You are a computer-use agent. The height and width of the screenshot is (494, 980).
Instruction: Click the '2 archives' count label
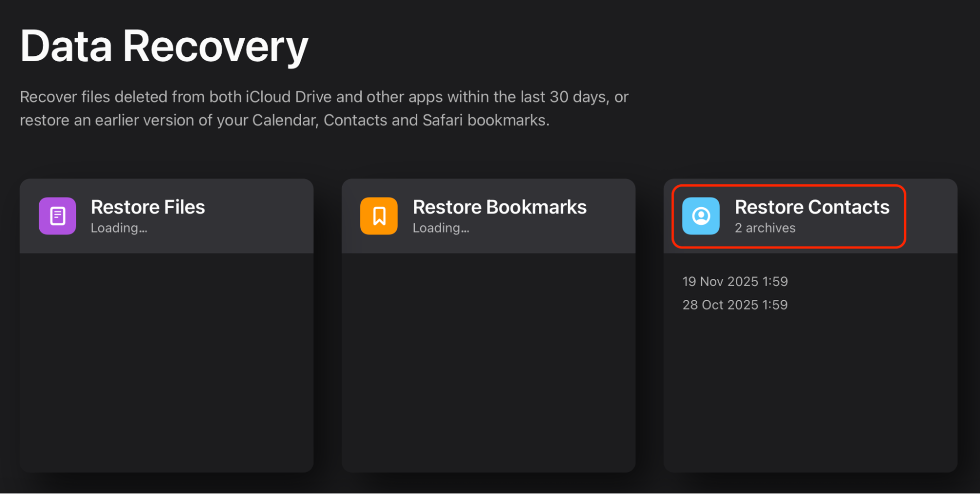click(765, 227)
